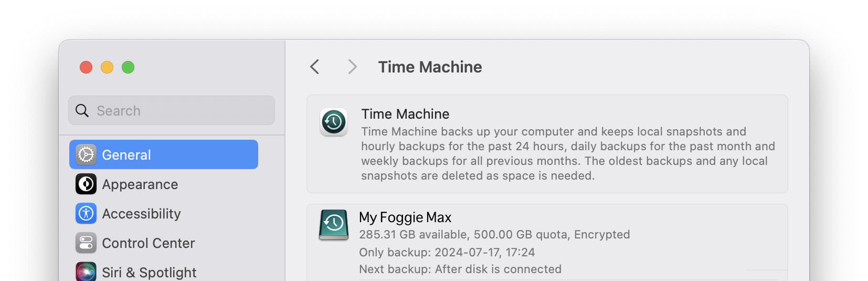Zoom window with the green button

[x=128, y=67]
